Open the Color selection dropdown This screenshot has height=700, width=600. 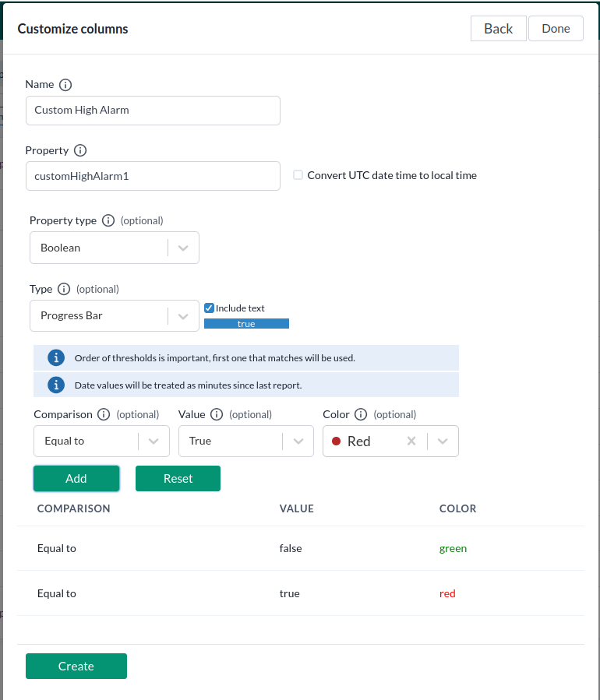click(x=442, y=441)
